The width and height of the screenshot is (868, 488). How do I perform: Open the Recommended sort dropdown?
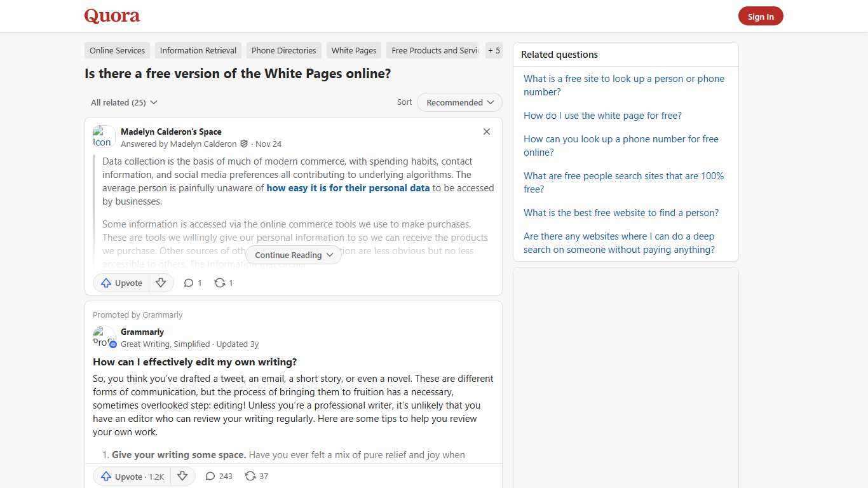(x=459, y=102)
